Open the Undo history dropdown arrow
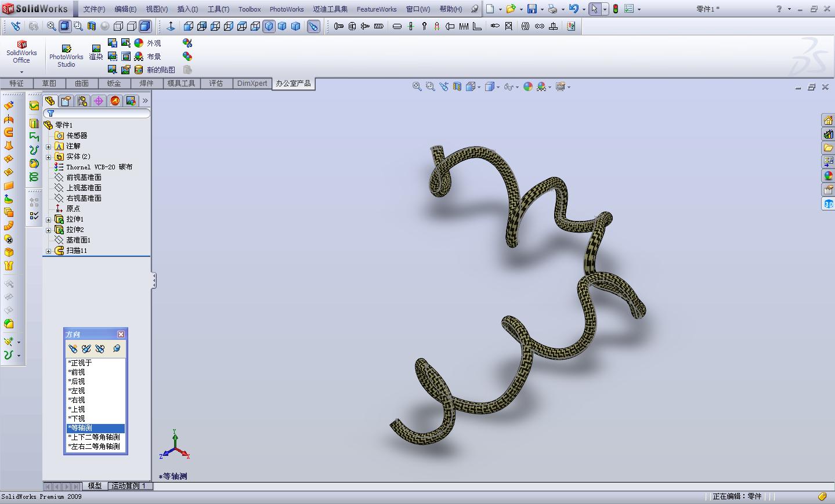The image size is (835, 504). pyautogui.click(x=583, y=9)
